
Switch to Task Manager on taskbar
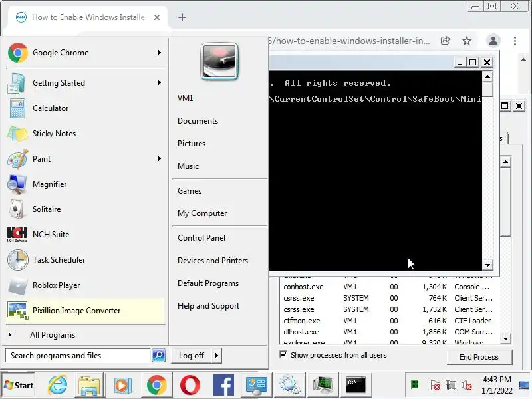pos(323,384)
